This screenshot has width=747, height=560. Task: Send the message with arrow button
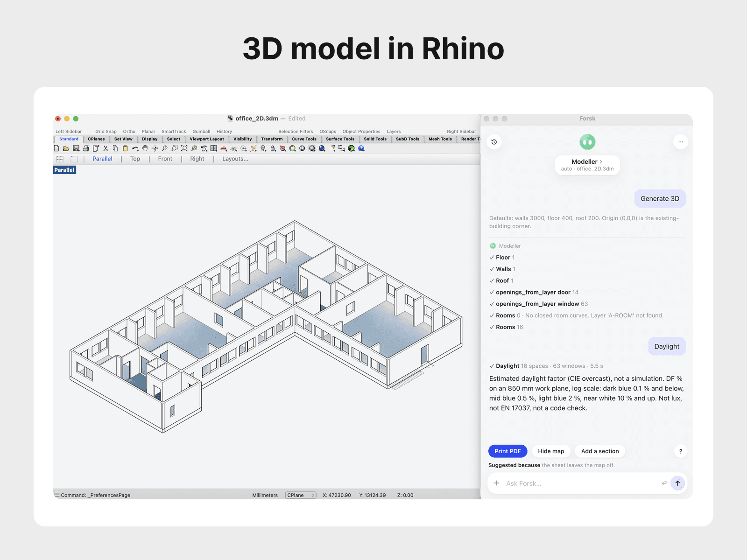(677, 483)
